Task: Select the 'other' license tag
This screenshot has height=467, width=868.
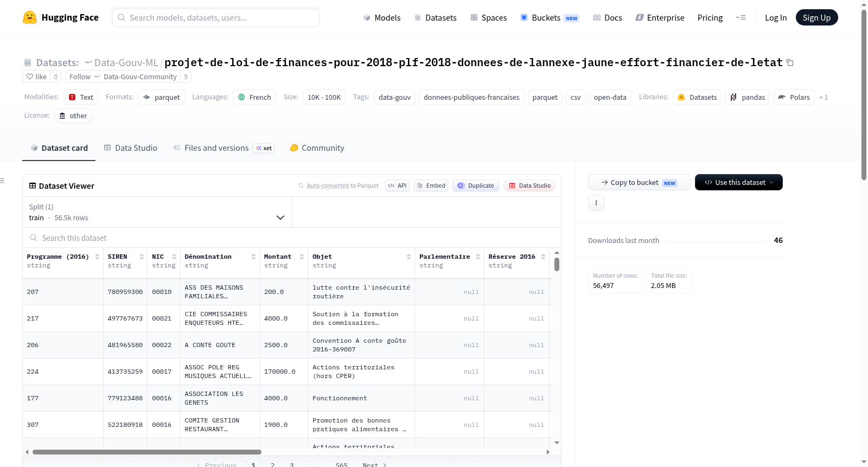Action: point(73,116)
